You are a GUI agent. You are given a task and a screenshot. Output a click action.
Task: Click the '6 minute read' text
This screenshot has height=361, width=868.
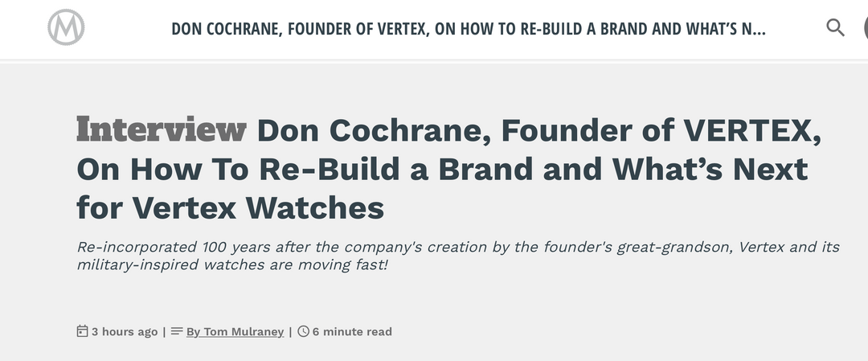[352, 331]
